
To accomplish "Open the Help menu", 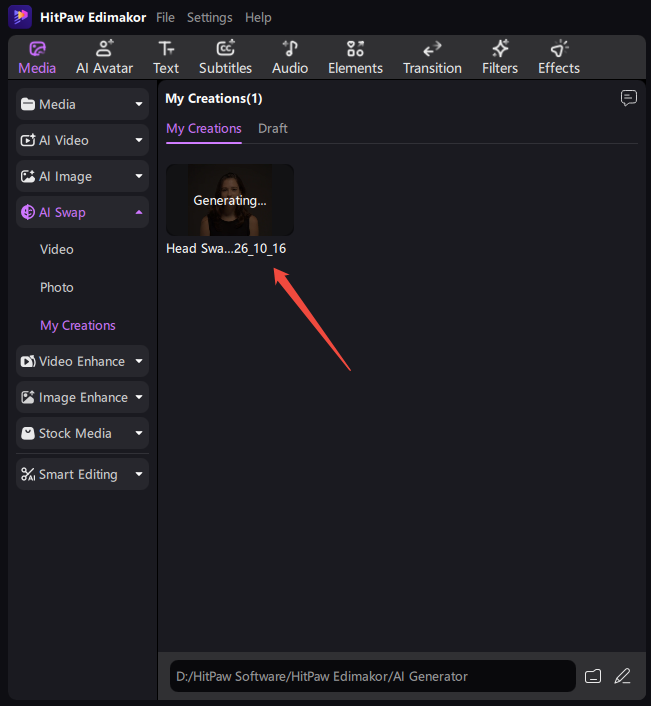I will pyautogui.click(x=258, y=18).
